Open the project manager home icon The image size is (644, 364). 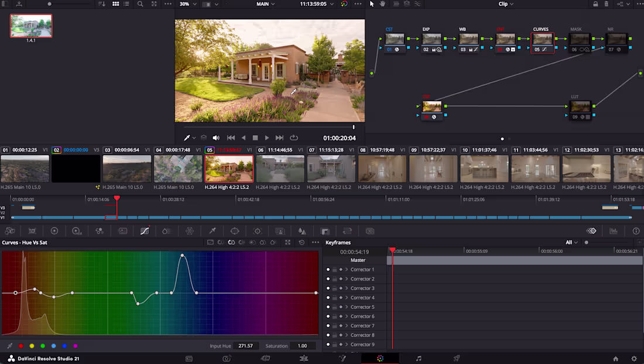click(x=615, y=359)
